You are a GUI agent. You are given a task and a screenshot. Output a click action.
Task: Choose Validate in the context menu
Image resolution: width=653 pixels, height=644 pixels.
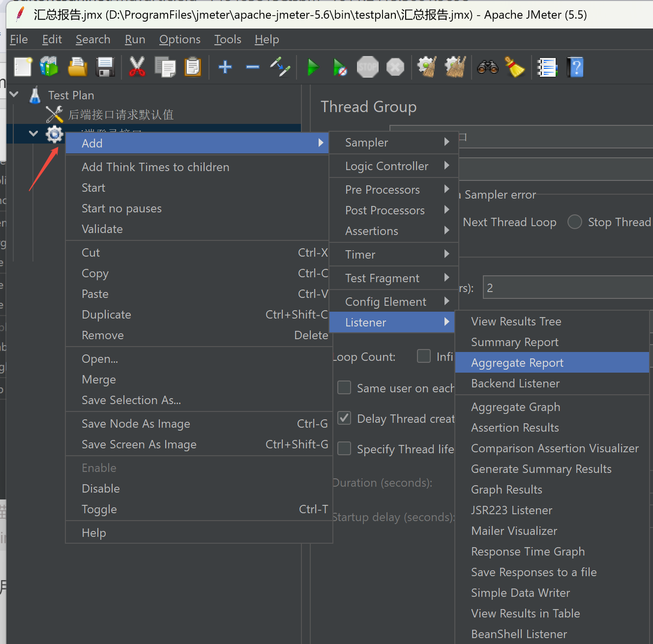tap(197, 229)
